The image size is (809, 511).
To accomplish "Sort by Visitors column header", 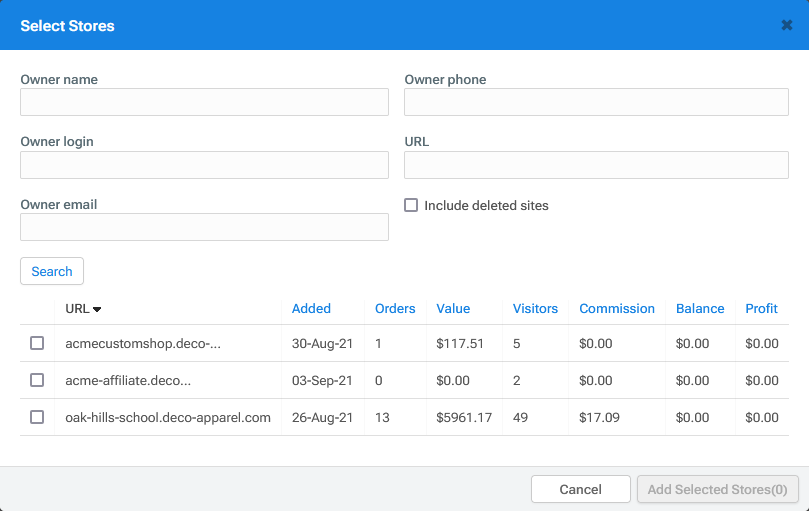I will pyautogui.click(x=535, y=308).
